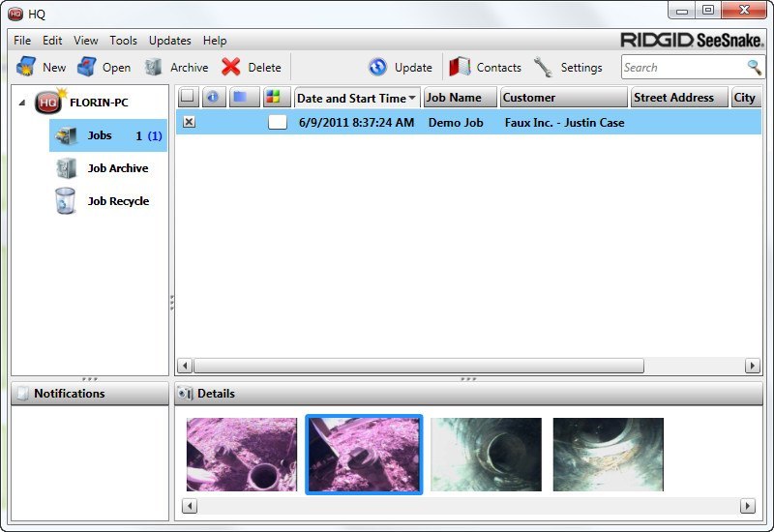Open Contacts from the toolbar
This screenshot has height=532, width=774.
point(461,67)
